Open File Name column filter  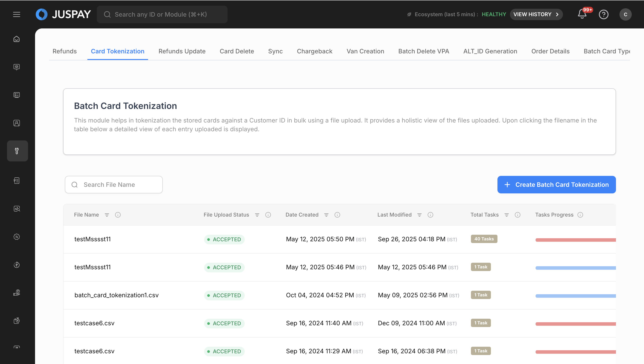point(107,215)
